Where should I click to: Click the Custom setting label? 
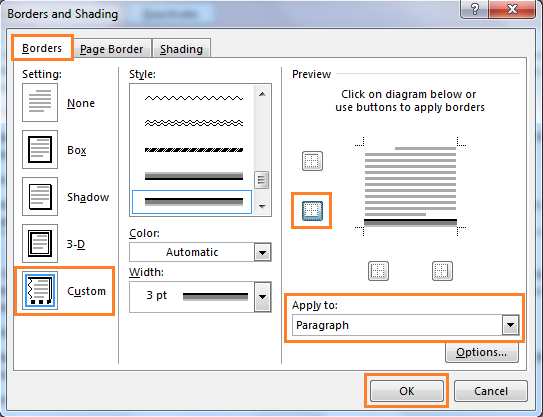click(86, 291)
